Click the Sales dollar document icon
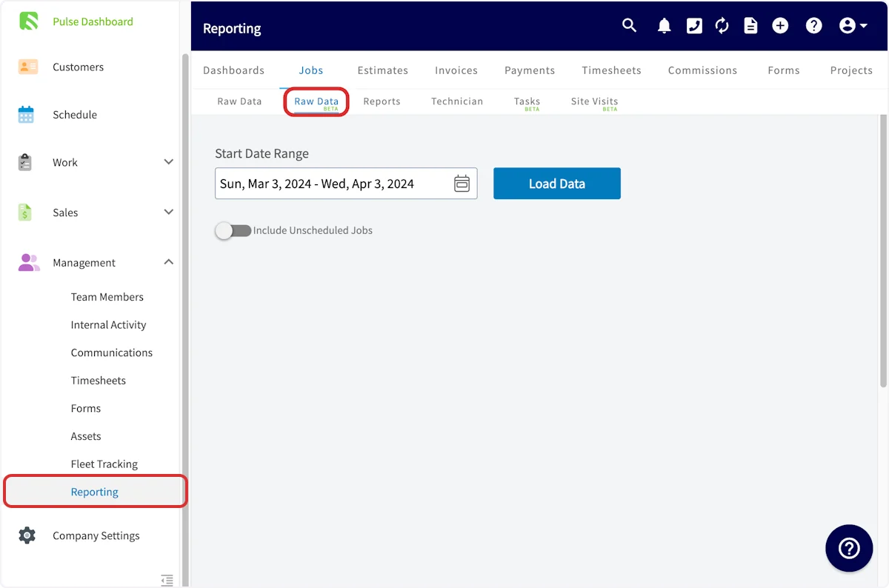889x588 pixels. click(x=25, y=213)
